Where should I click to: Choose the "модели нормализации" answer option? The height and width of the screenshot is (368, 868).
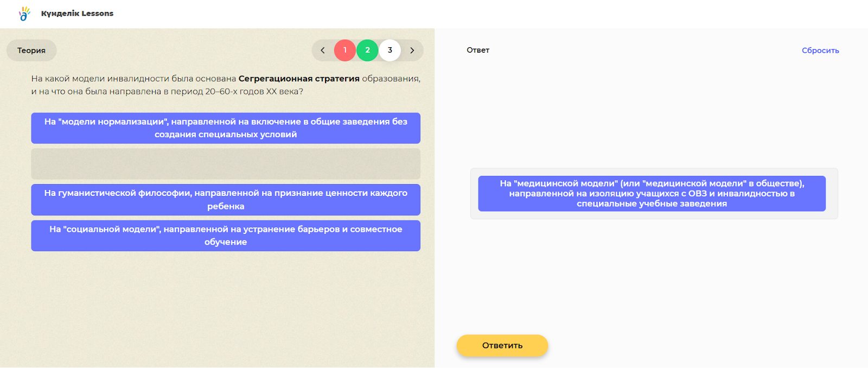click(x=226, y=128)
